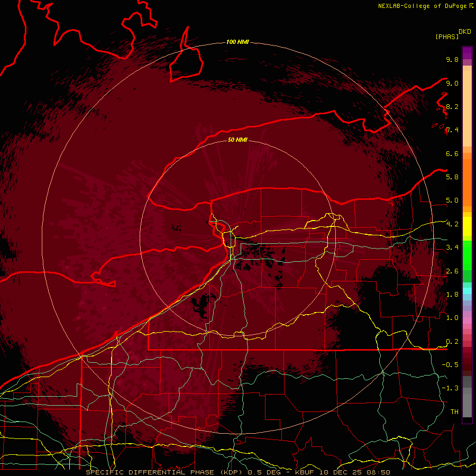Click the 10 DEC 25 08:50 timestamp
476x476 pixels.
[x=354, y=472]
